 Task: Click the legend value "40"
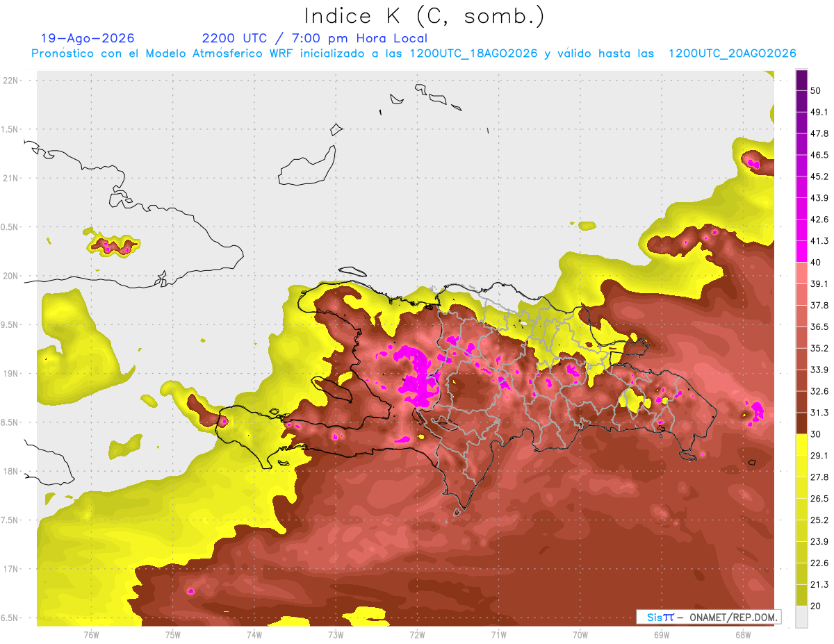816,262
